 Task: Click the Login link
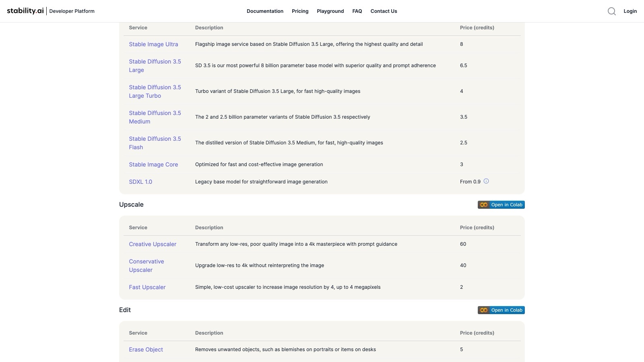click(630, 11)
